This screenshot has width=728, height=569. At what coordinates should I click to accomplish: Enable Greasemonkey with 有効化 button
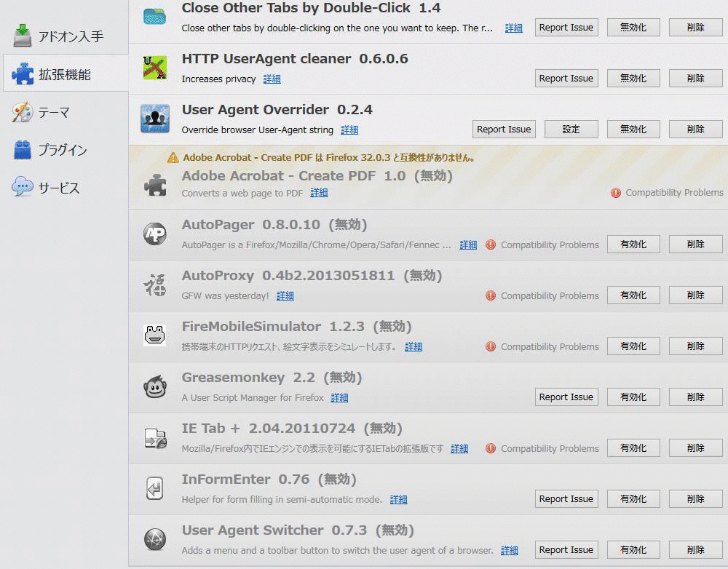pyautogui.click(x=633, y=397)
